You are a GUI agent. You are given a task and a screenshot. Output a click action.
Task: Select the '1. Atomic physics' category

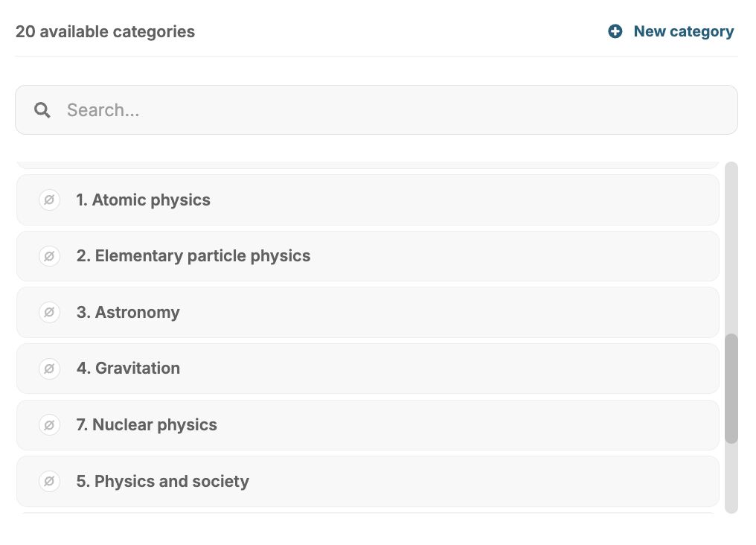144,200
